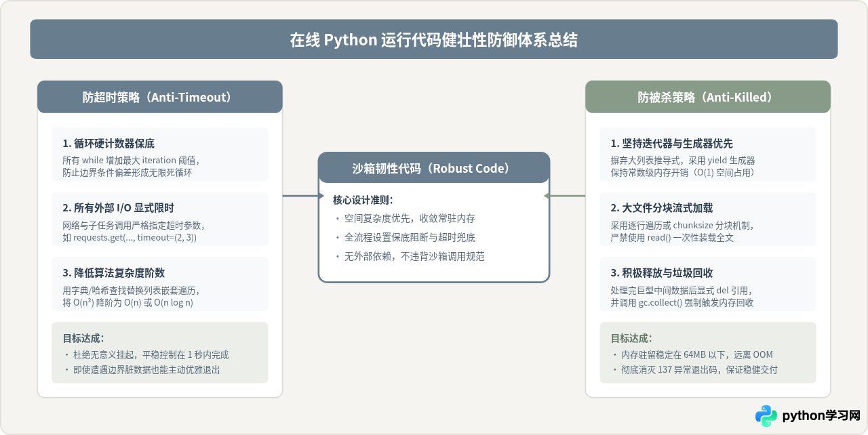Click the line '将 O(n²) 降阶为 O(n) 或 O(n log n)'

[x=127, y=303]
